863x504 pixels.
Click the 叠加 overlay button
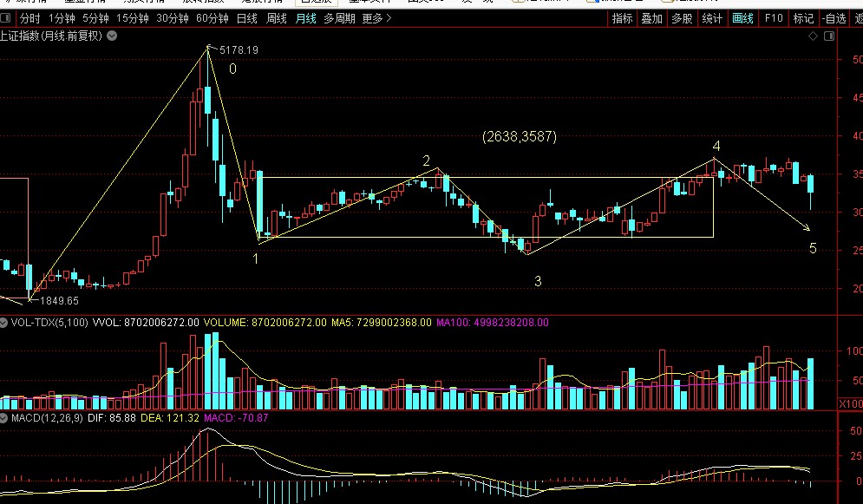(652, 19)
